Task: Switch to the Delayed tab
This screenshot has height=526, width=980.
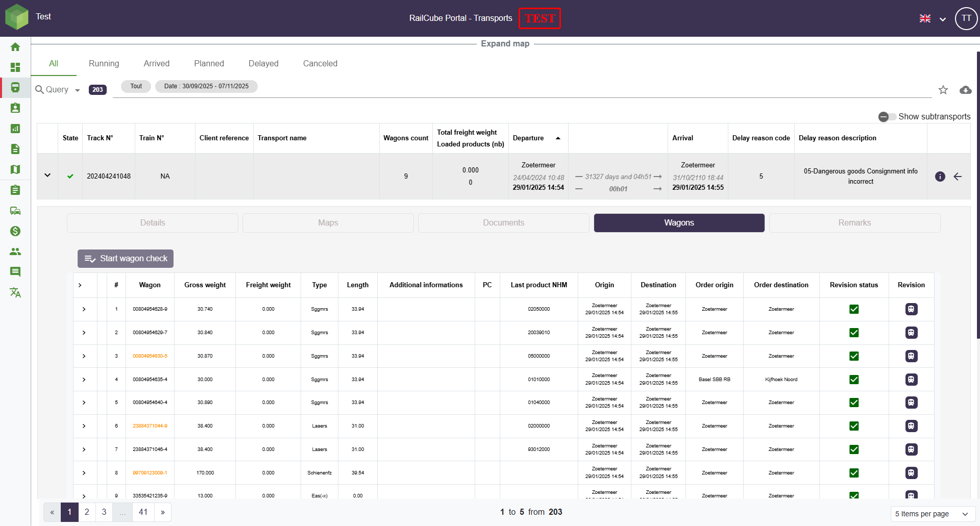Action: coord(263,64)
